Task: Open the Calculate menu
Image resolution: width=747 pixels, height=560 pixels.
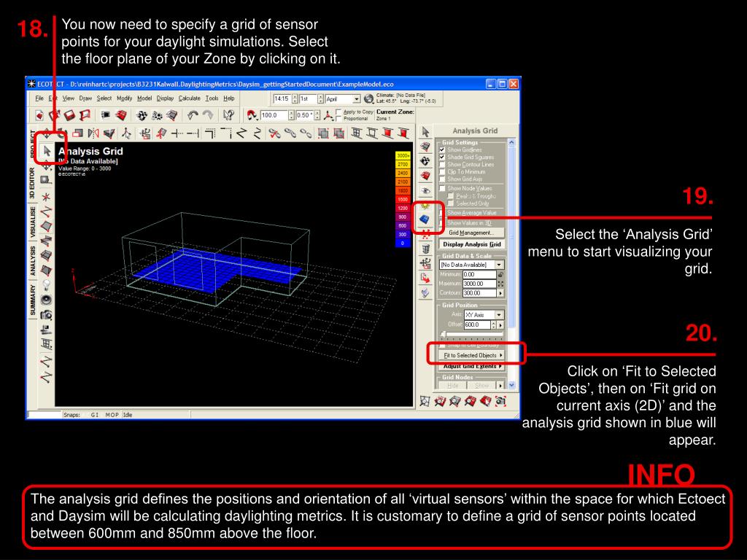Action: point(189,98)
